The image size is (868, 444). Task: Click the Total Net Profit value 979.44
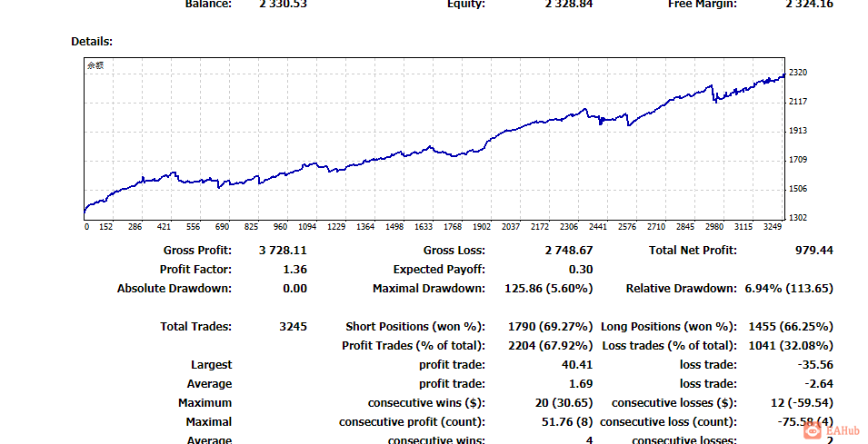(813, 251)
